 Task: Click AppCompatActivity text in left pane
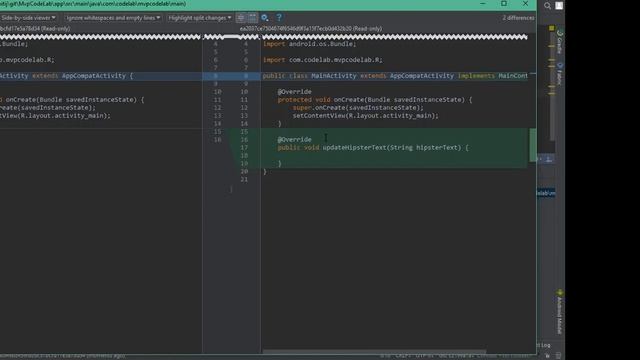point(94,76)
